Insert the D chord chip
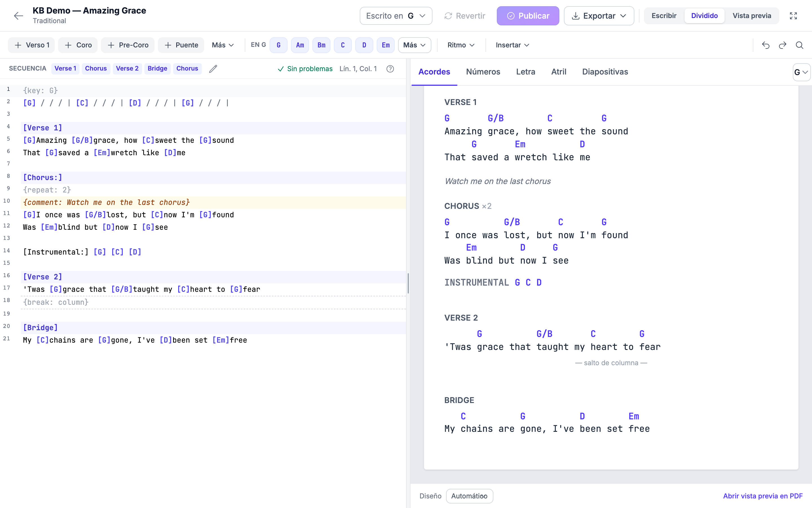Image resolution: width=812 pixels, height=508 pixels. (364, 45)
